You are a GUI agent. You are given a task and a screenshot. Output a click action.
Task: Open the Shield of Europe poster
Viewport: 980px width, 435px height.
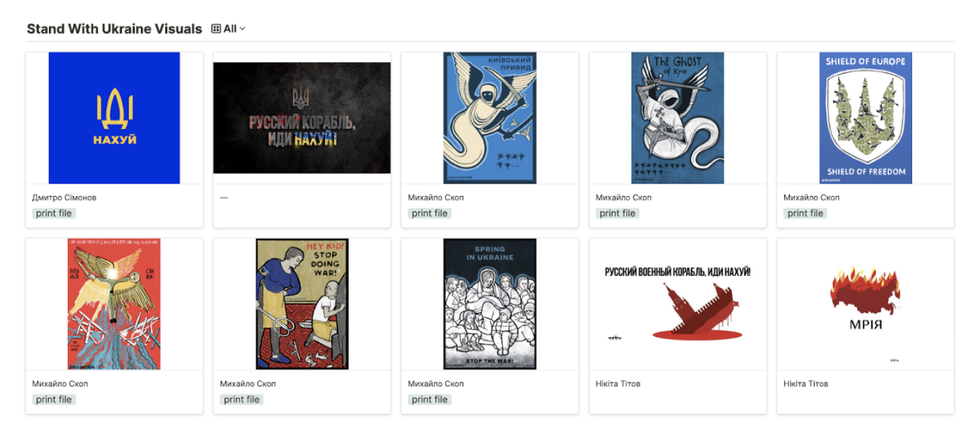tap(865, 118)
